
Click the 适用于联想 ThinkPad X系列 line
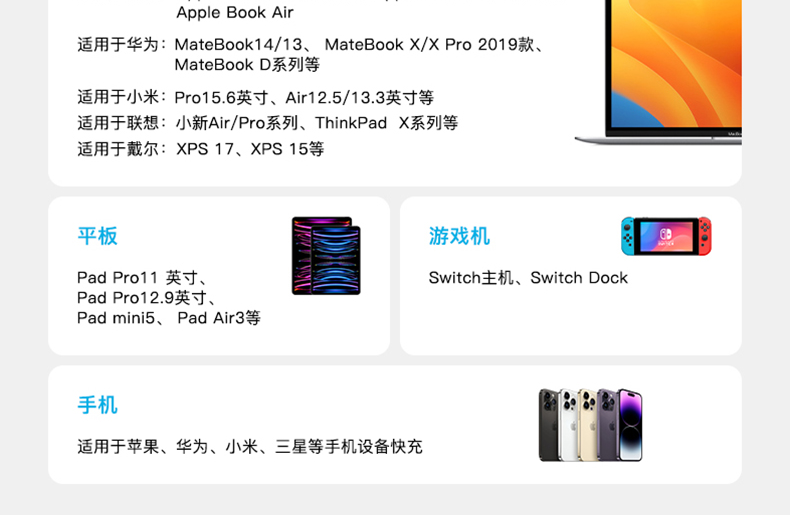[268, 122]
